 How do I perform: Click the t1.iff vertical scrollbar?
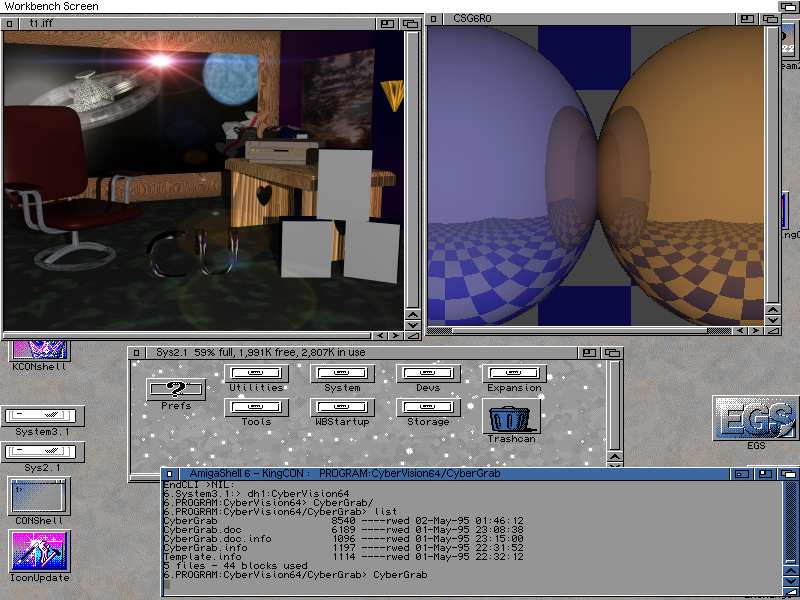[412, 170]
